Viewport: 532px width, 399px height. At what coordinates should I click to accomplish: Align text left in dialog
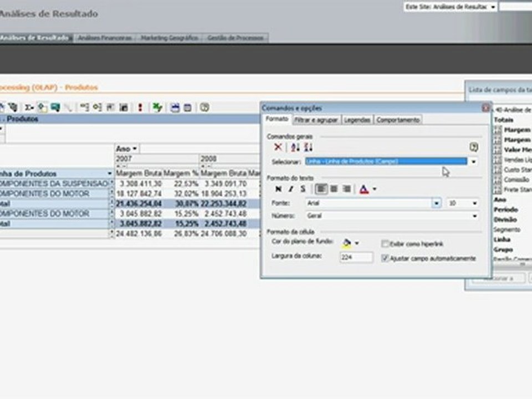(321, 189)
